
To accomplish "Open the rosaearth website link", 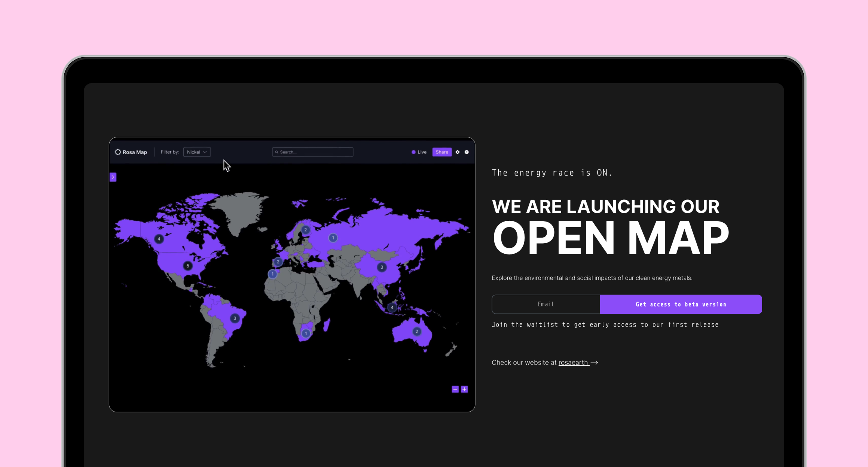I will 574,362.
